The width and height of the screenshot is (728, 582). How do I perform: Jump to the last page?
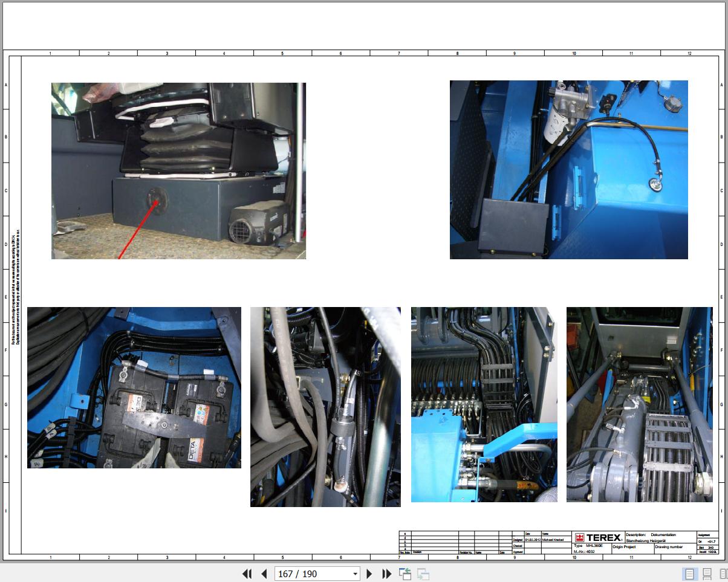(386, 574)
